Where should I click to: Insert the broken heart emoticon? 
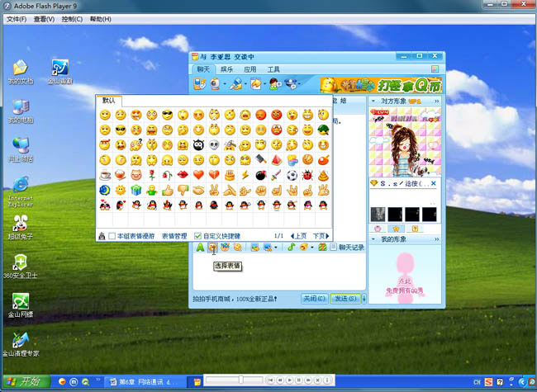[214, 175]
